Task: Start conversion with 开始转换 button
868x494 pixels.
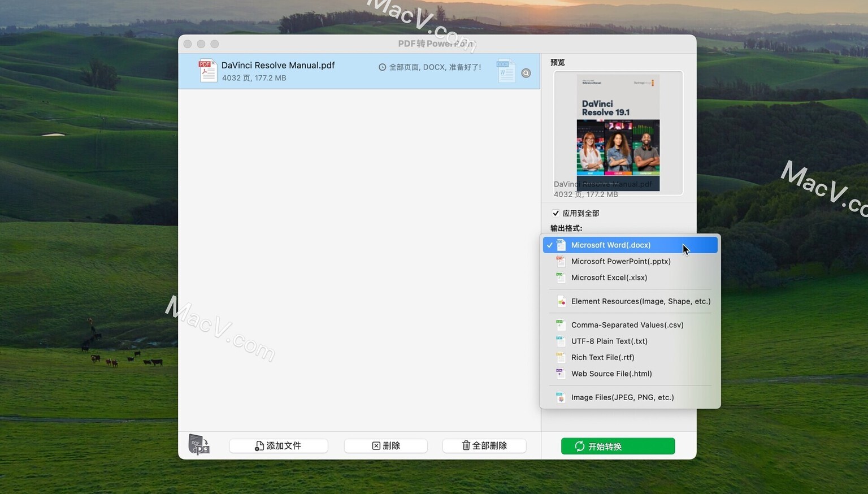Action: click(618, 446)
